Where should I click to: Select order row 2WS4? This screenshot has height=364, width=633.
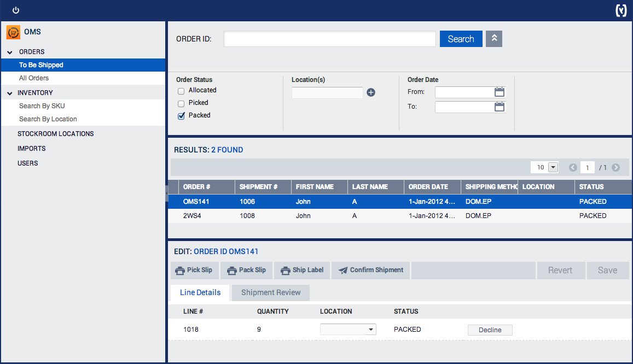[x=400, y=216]
